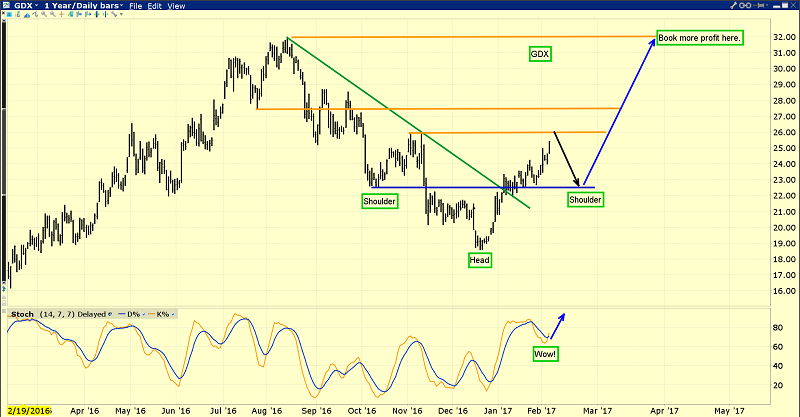Click the blue square toolbar icon
This screenshot has width=800, height=417.
(9, 14)
